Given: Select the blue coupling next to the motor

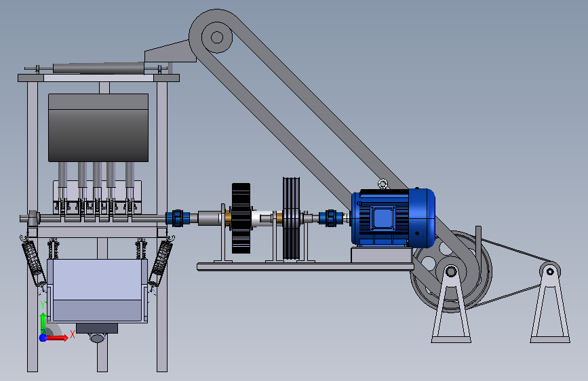Looking at the screenshot, I should pos(330,218).
